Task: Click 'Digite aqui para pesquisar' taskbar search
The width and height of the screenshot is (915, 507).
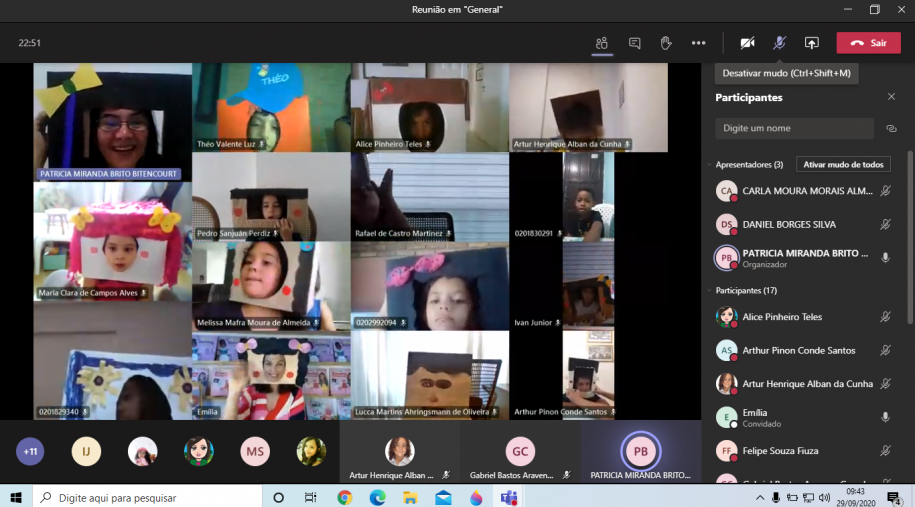Action: click(147, 497)
